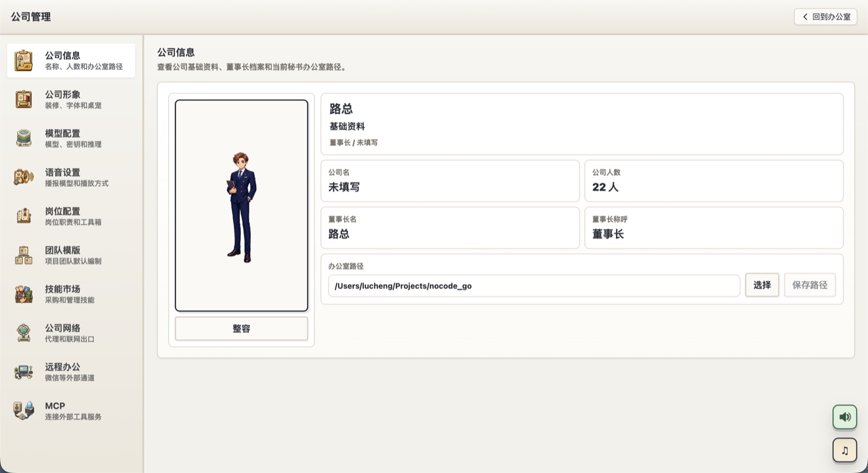This screenshot has width=868, height=473.
Task: Click the chairman avatar portrait
Action: [241, 205]
